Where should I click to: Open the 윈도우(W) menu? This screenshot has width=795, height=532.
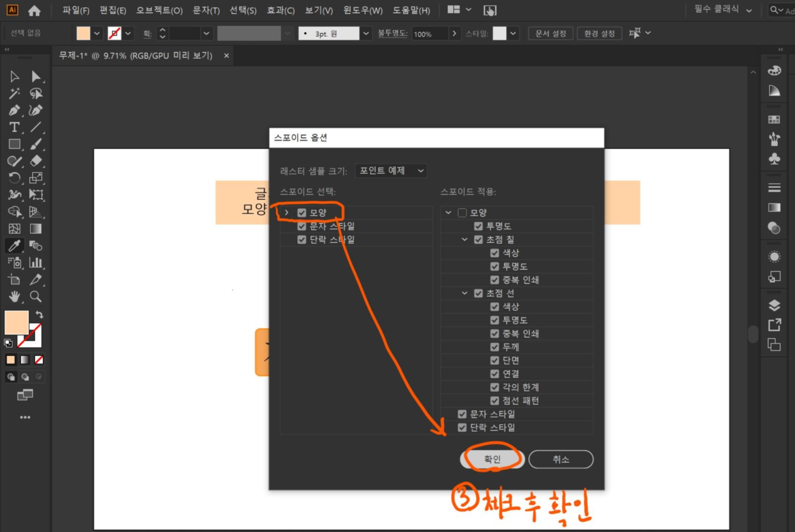tap(362, 10)
